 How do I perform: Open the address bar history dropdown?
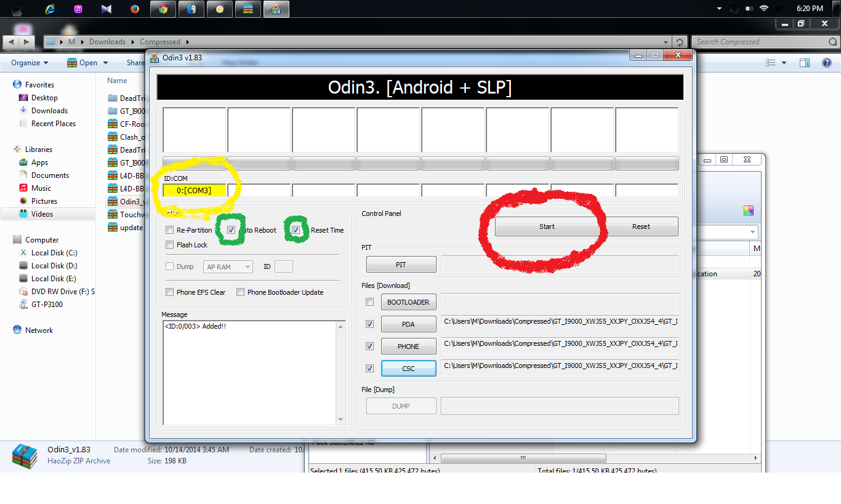click(666, 42)
